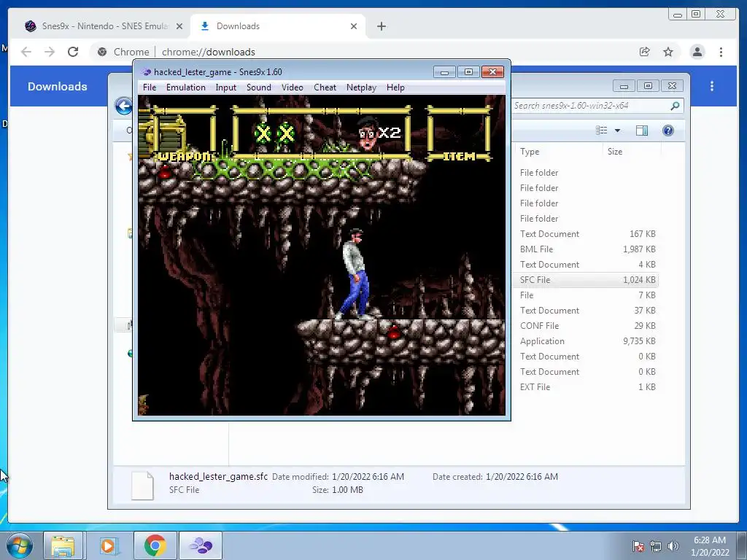Go forward in Chrome

point(50,52)
